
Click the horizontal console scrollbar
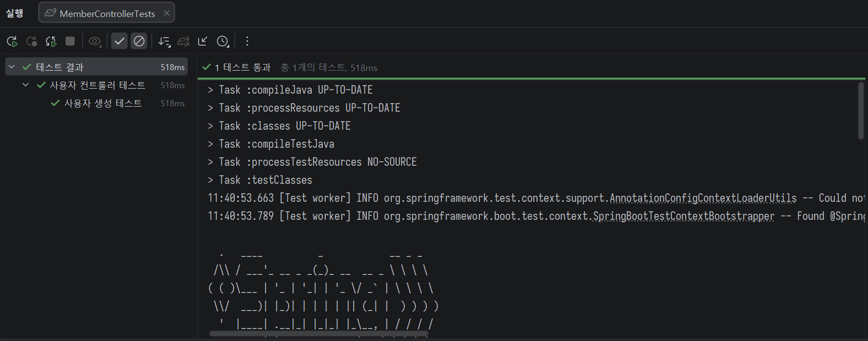pyautogui.click(x=318, y=333)
